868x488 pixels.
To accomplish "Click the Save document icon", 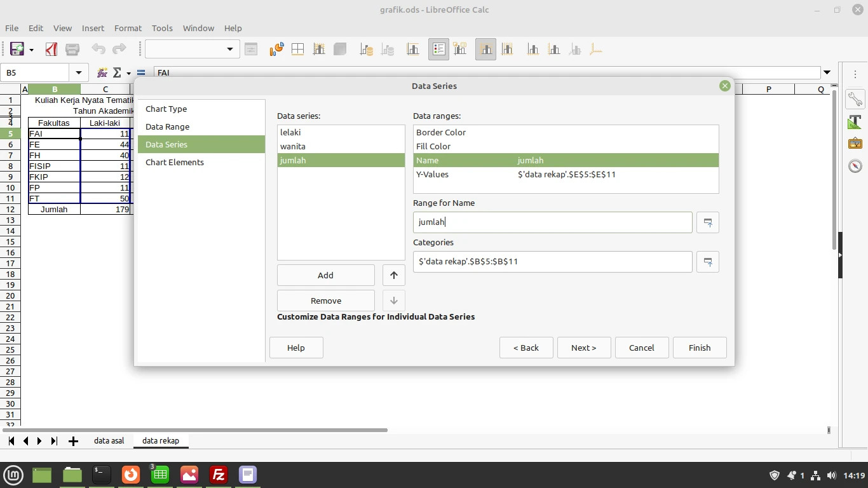I will [x=17, y=50].
